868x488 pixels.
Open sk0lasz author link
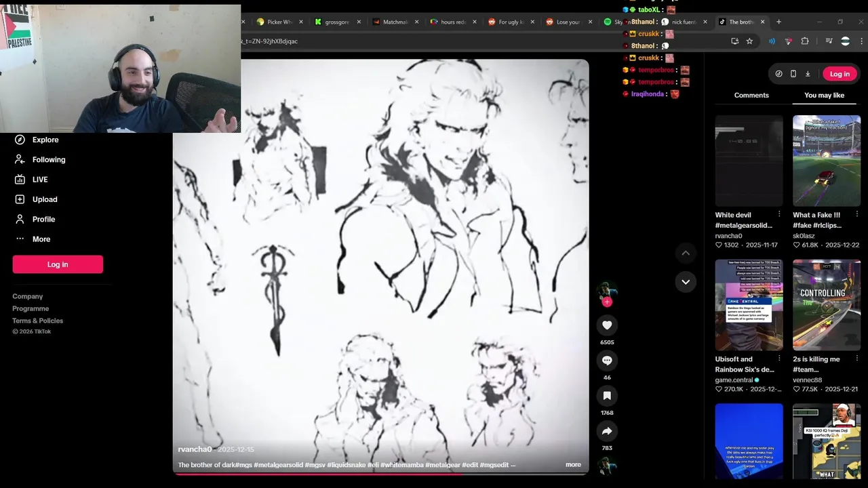click(x=804, y=236)
